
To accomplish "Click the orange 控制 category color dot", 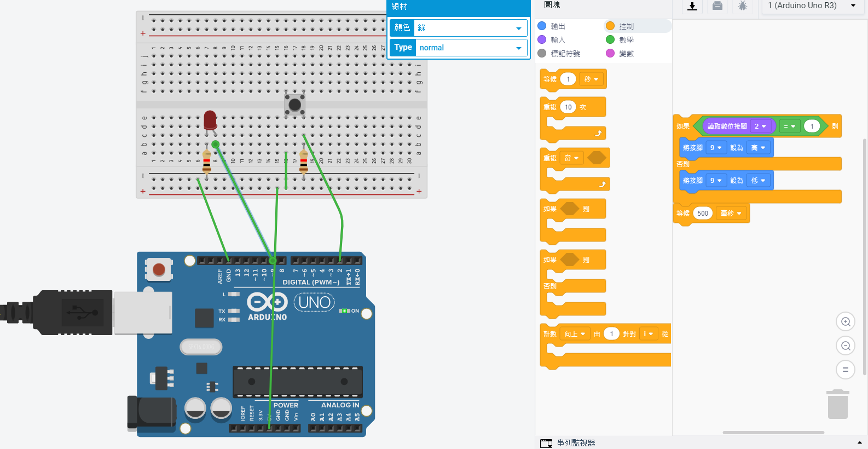I will point(610,26).
